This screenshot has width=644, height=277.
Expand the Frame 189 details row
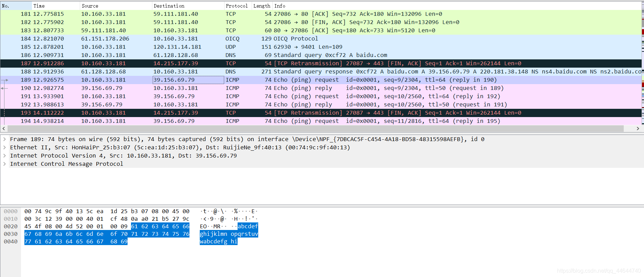pos(4,139)
